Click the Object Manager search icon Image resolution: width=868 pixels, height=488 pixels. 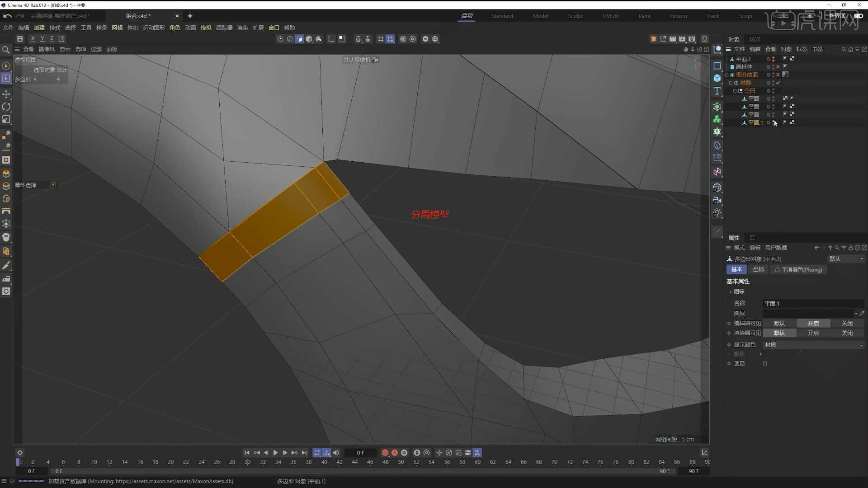(x=844, y=49)
